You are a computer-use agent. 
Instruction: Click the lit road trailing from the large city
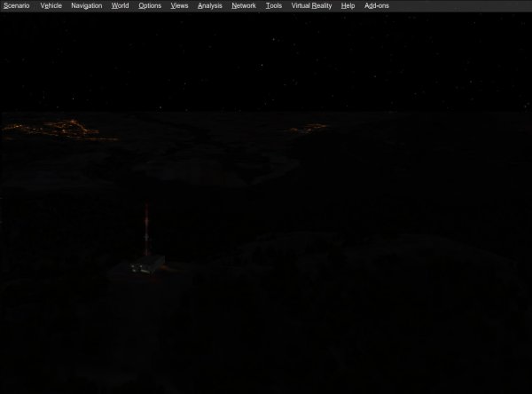[102, 138]
